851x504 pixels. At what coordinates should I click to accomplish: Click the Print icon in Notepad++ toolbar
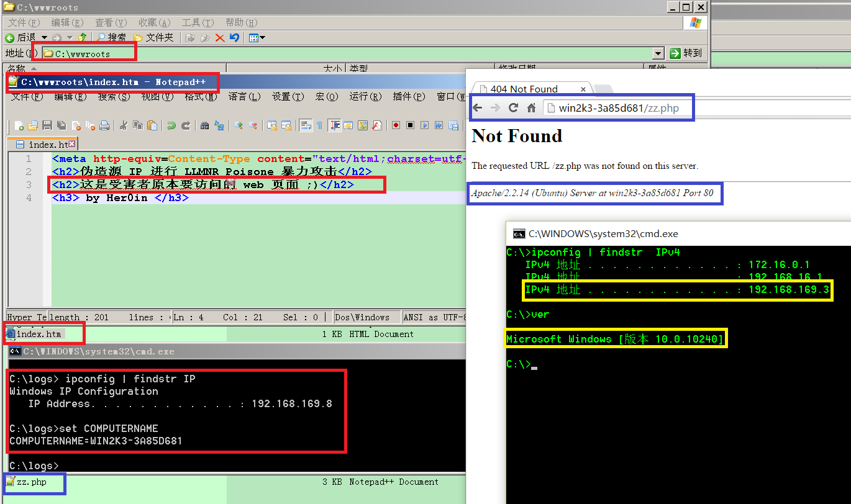click(104, 125)
